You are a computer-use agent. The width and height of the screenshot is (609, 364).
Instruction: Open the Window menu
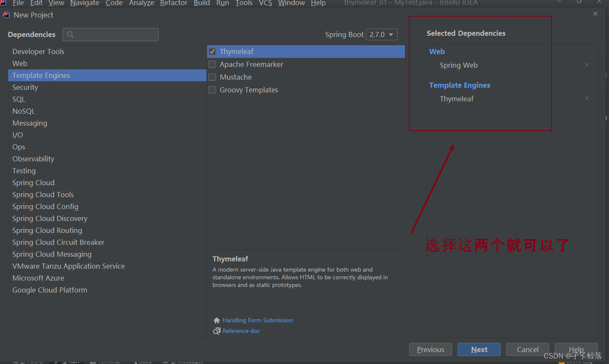pos(291,3)
